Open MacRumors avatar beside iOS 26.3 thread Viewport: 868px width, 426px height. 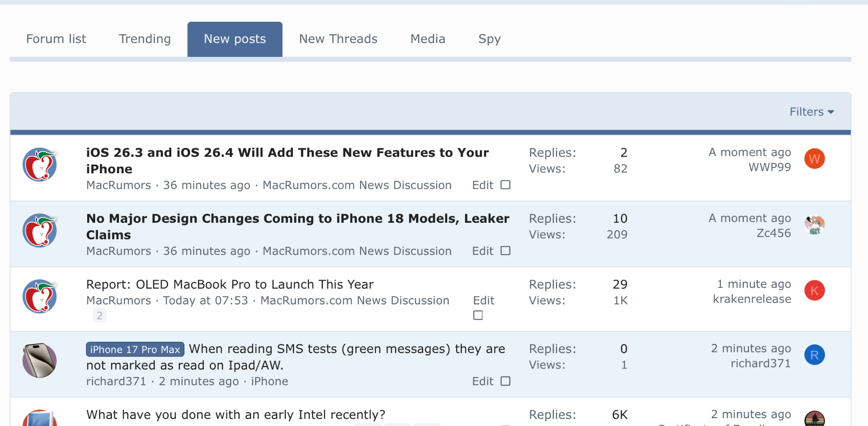39,165
